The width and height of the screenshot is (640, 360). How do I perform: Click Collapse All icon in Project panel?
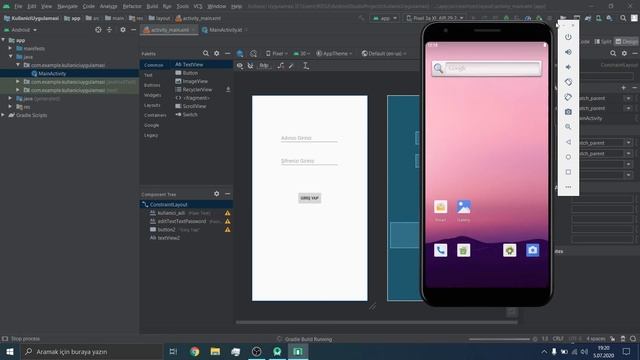coord(109,30)
